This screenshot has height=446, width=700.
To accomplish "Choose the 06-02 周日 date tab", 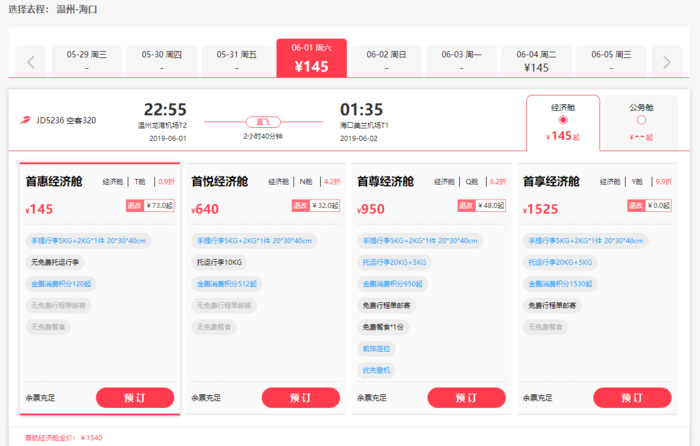I will click(x=386, y=61).
